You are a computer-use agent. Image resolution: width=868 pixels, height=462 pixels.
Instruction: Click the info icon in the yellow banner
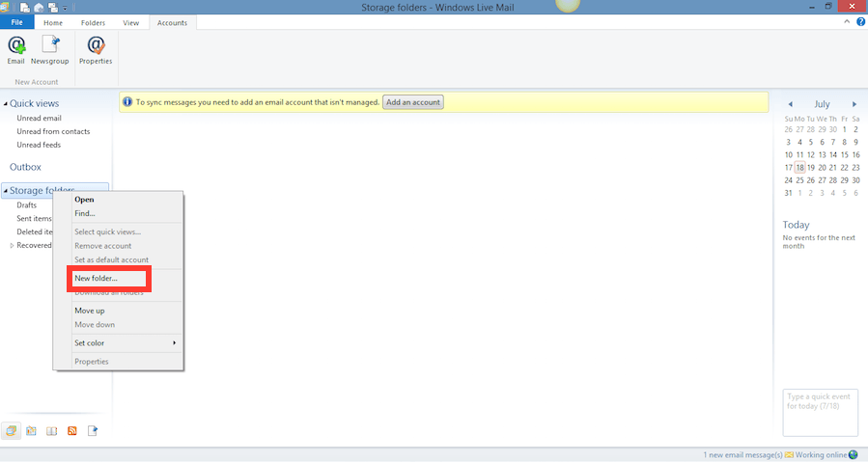(x=127, y=102)
